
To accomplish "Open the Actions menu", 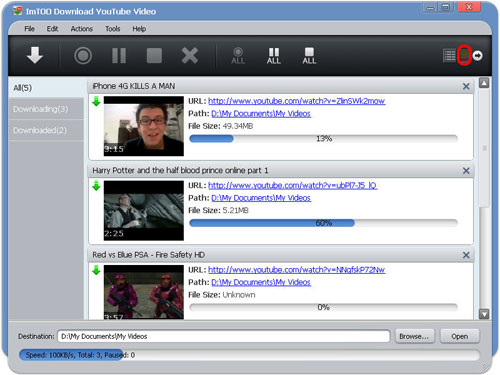I will 82,29.
